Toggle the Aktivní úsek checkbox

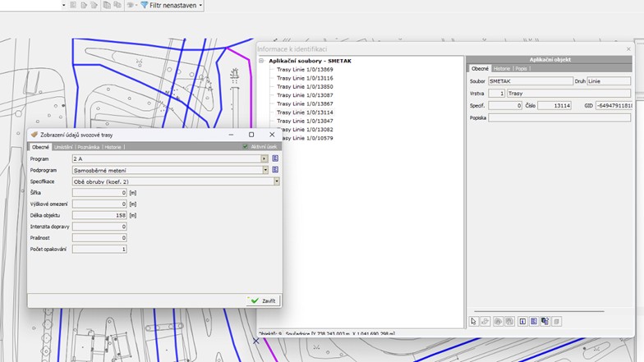pos(245,146)
